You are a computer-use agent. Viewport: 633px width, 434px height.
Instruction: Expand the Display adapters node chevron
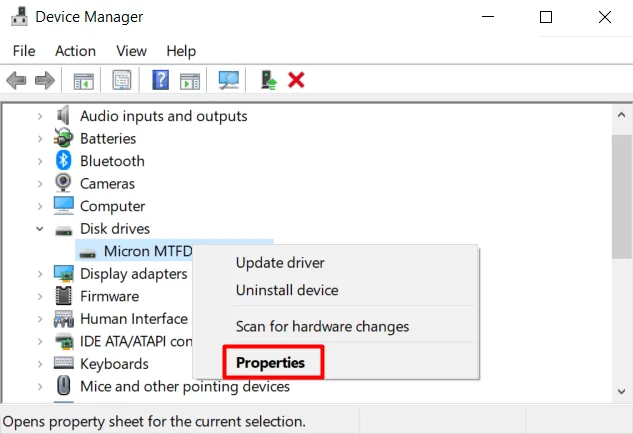[40, 274]
